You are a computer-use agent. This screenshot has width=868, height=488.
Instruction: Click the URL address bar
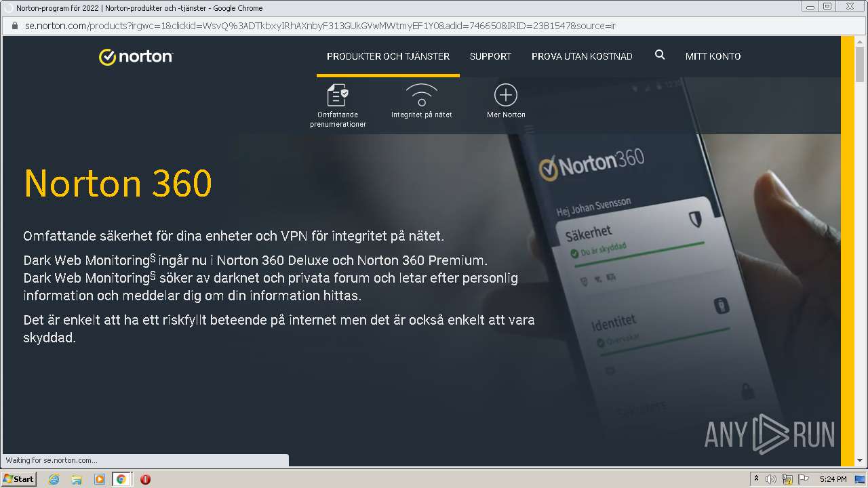coord(434,26)
